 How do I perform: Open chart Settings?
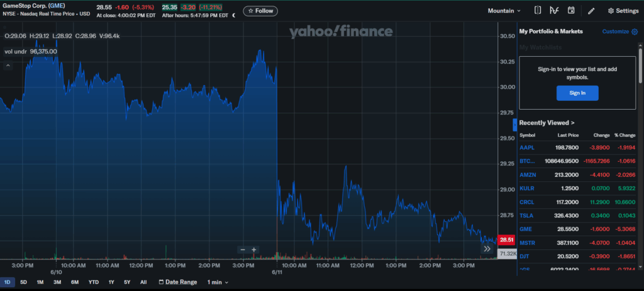coord(623,11)
